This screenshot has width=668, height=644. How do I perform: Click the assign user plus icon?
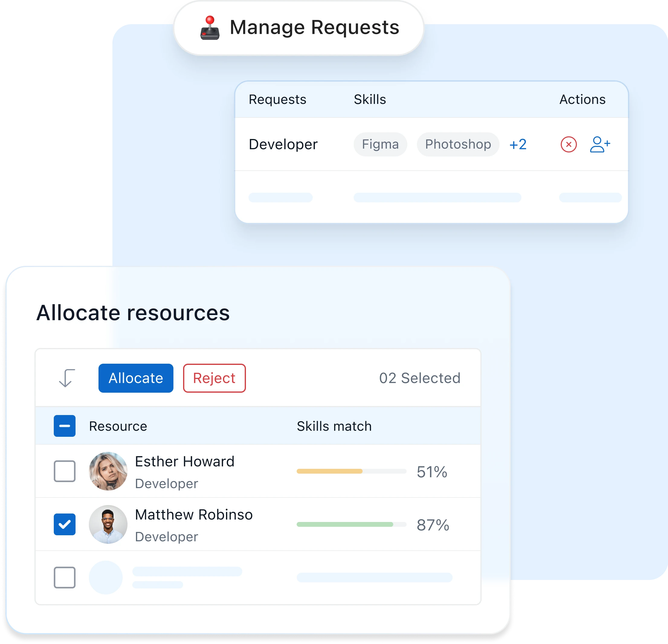click(x=599, y=144)
